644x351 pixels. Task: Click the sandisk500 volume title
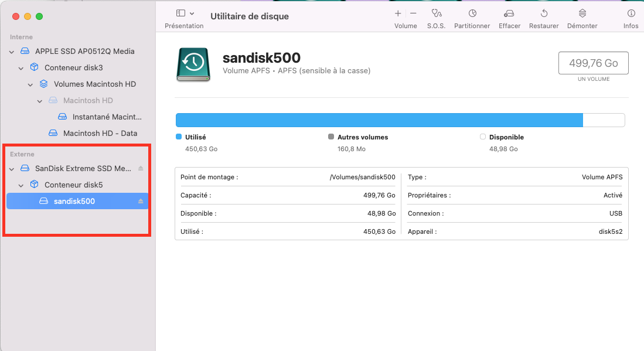(x=261, y=58)
